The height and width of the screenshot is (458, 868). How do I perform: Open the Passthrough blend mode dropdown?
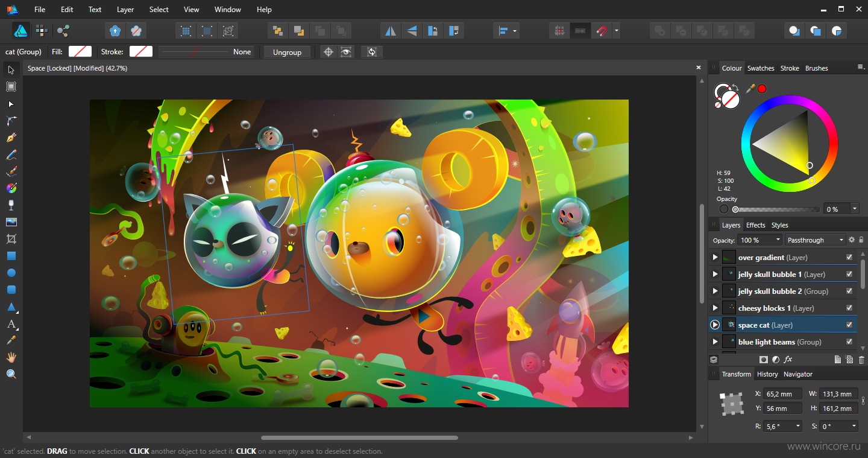pos(816,240)
